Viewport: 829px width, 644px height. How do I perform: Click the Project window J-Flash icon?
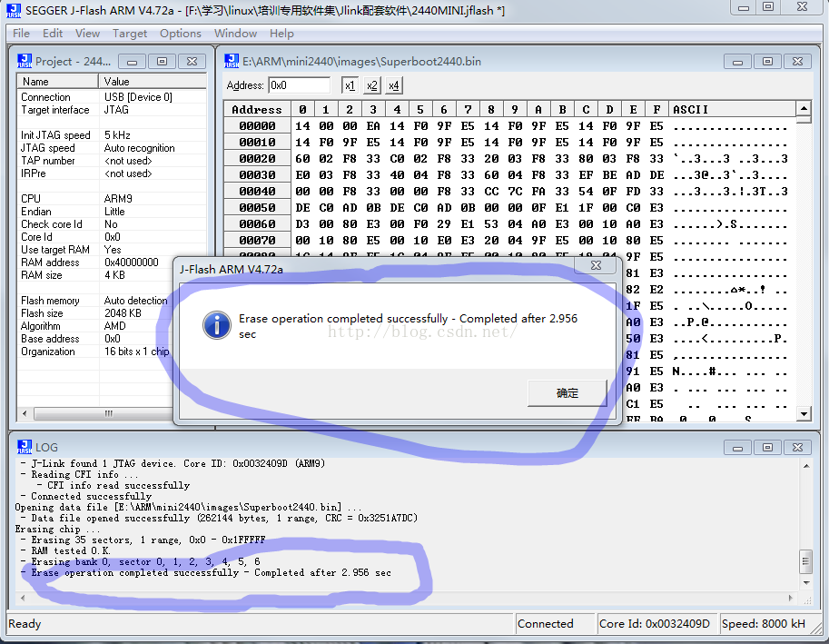click(25, 61)
